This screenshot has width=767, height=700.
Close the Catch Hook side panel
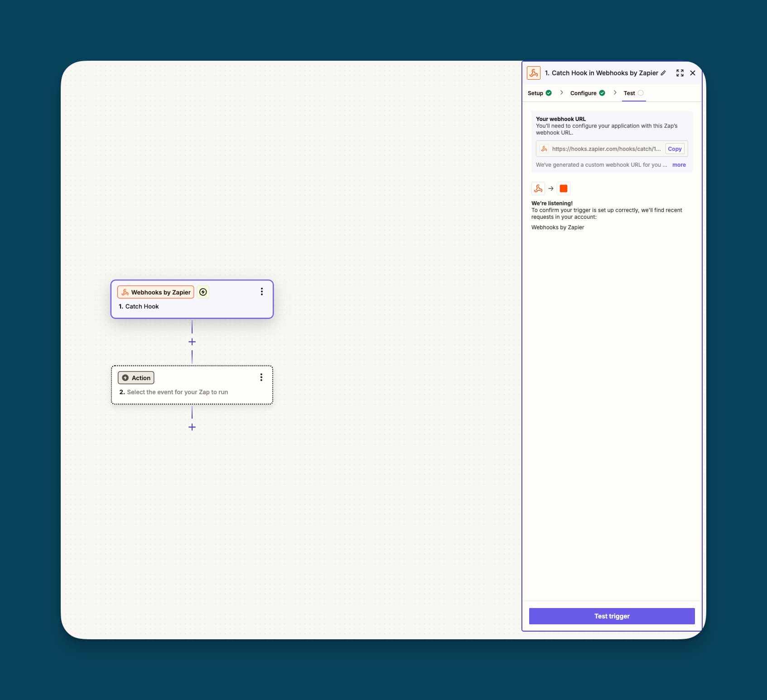click(x=692, y=73)
